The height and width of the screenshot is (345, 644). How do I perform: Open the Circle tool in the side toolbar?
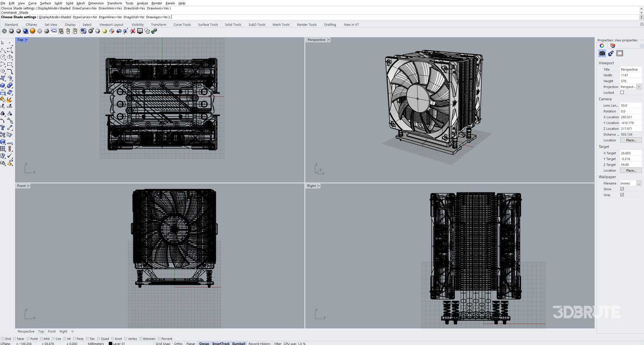coord(3,56)
